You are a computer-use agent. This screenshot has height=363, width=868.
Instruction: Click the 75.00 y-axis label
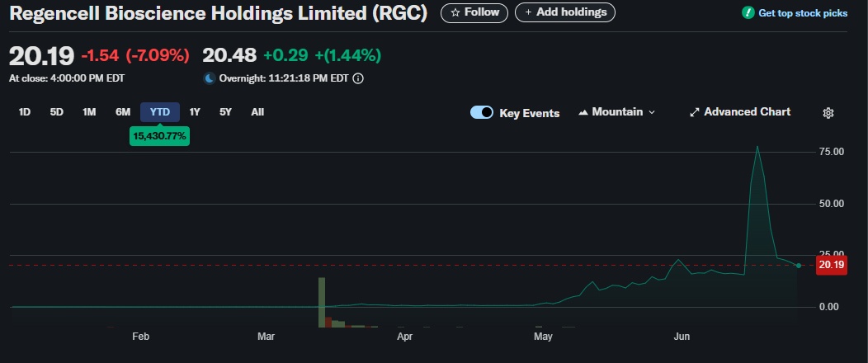(832, 152)
